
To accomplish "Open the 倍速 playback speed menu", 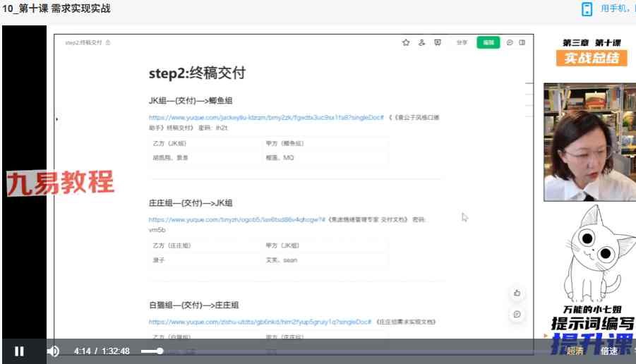I will 608,351.
